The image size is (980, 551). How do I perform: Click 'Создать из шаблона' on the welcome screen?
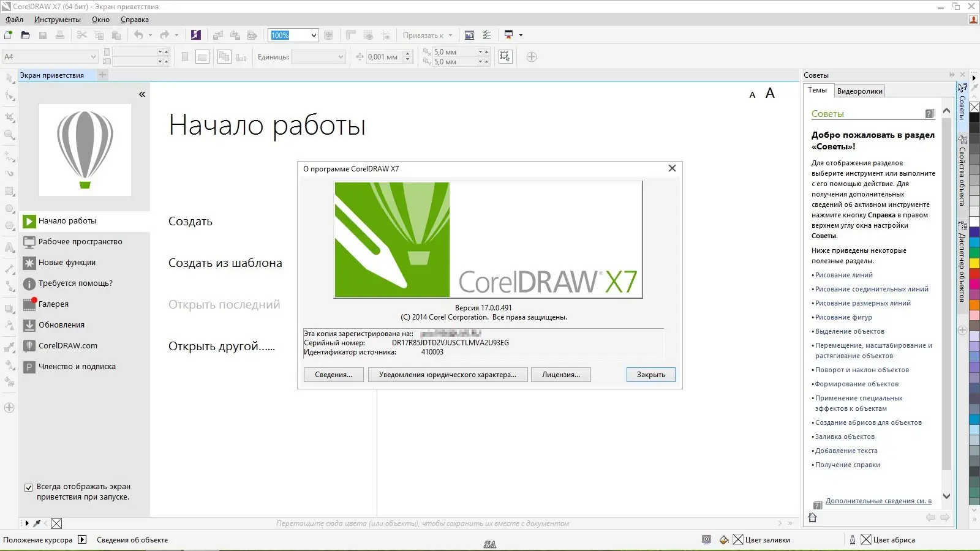pos(225,263)
